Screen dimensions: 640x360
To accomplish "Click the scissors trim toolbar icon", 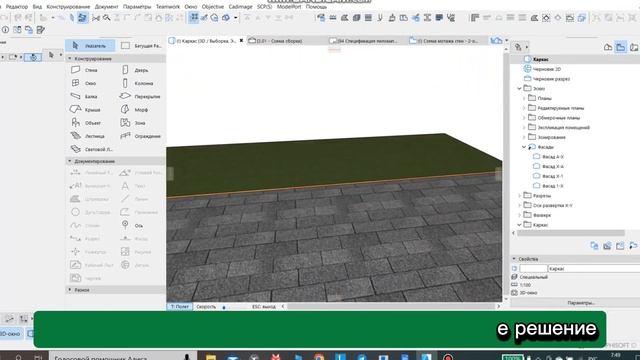I will coord(96,18).
